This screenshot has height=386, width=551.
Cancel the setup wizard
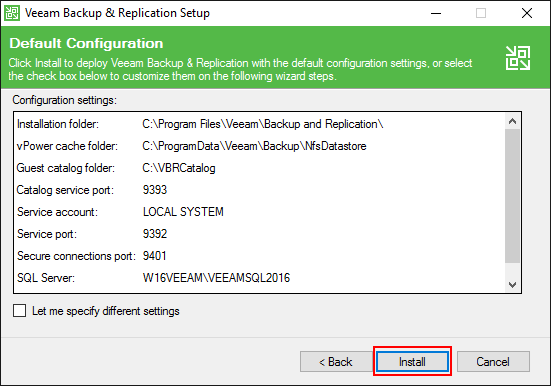coord(493,361)
